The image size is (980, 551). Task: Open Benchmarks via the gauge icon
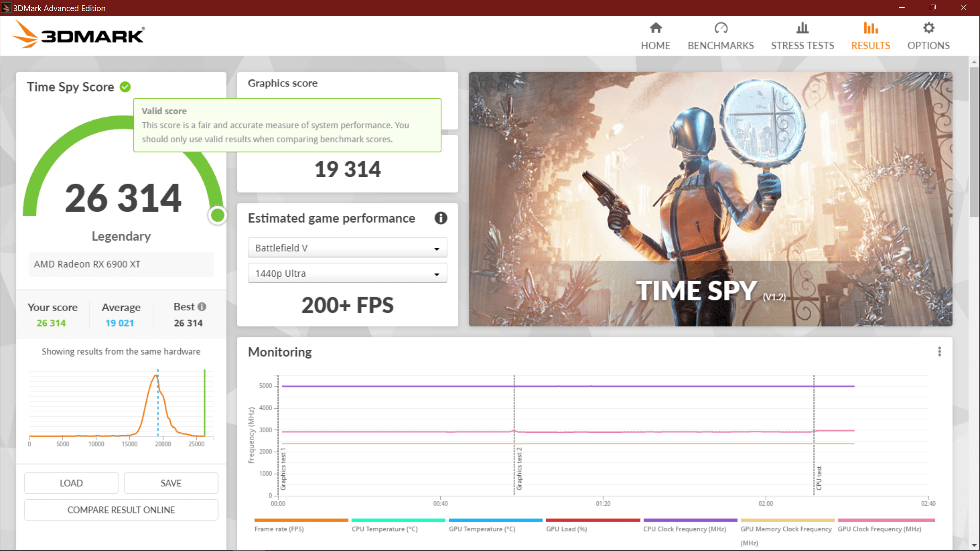point(720,28)
